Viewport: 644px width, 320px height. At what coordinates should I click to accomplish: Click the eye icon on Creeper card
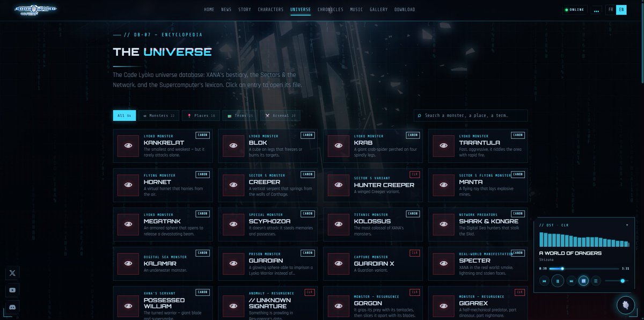click(x=233, y=185)
